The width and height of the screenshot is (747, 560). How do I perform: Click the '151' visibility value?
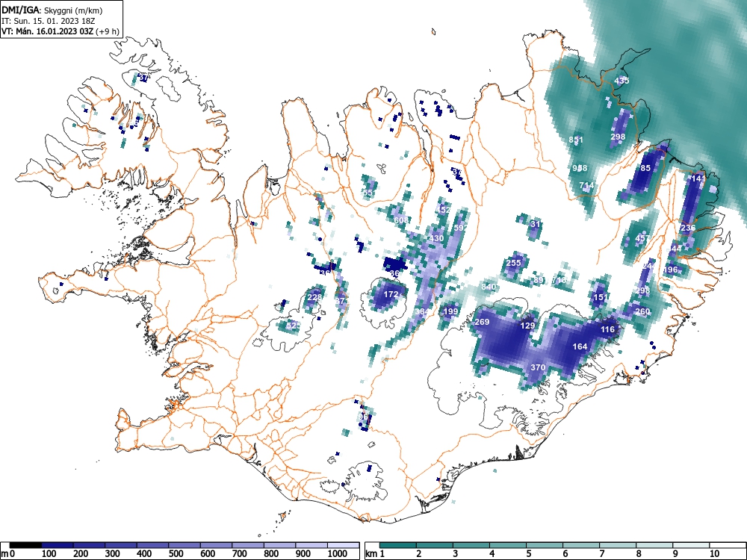(601, 297)
